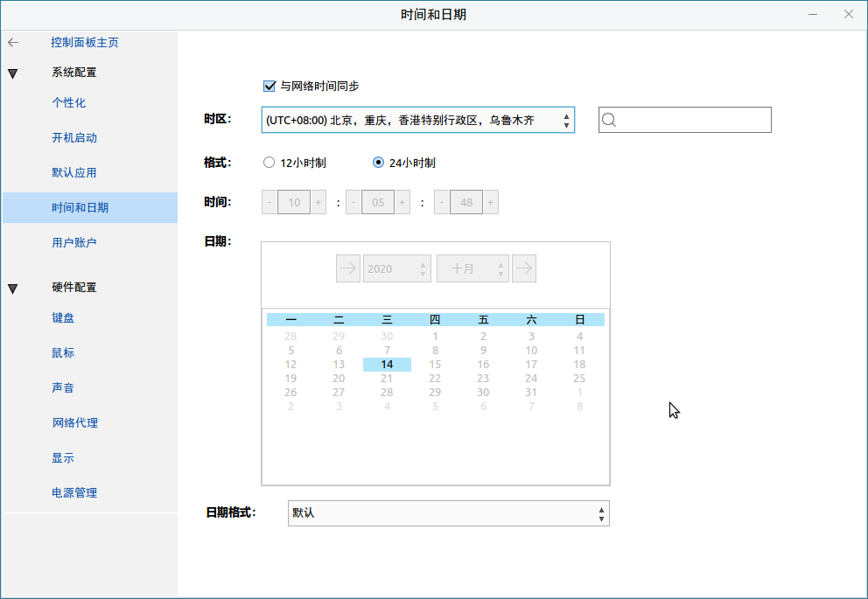The width and height of the screenshot is (868, 599).
Task: Decrease minutes with minus button
Action: pyautogui.click(x=353, y=202)
